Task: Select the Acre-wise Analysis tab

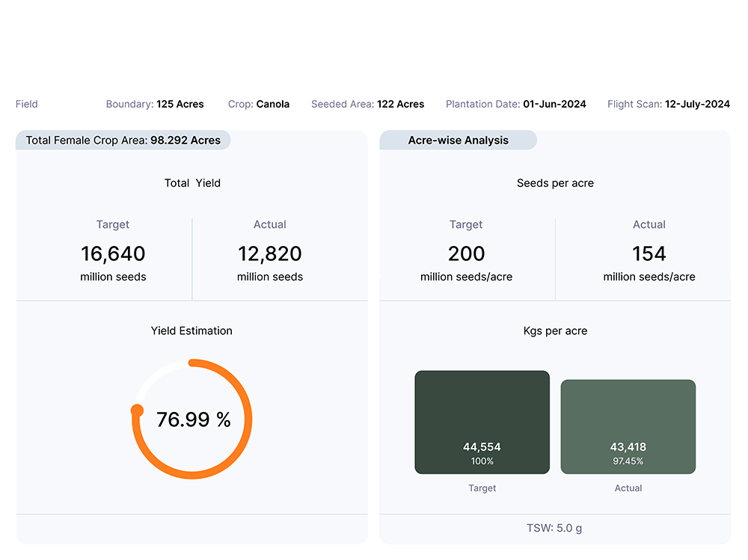Action: click(458, 140)
